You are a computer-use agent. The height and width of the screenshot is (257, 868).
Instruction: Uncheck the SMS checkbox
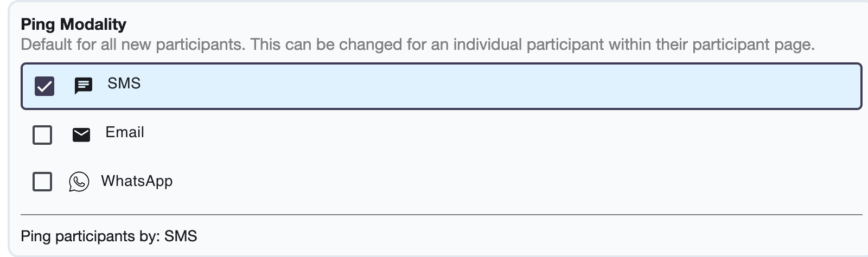(44, 86)
